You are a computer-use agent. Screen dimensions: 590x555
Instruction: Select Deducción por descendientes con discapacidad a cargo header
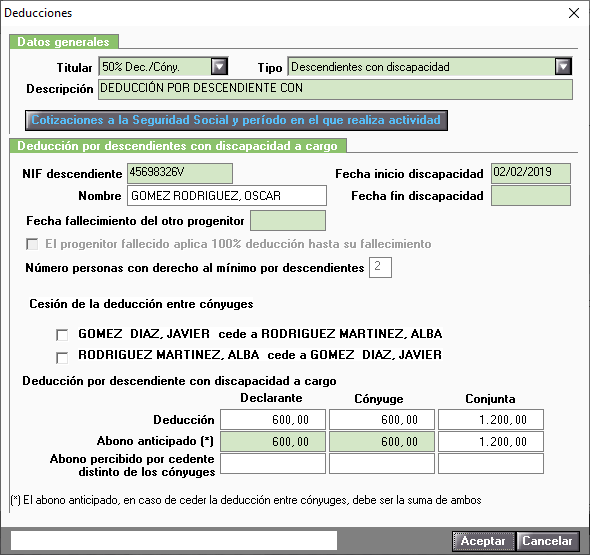coord(178,146)
